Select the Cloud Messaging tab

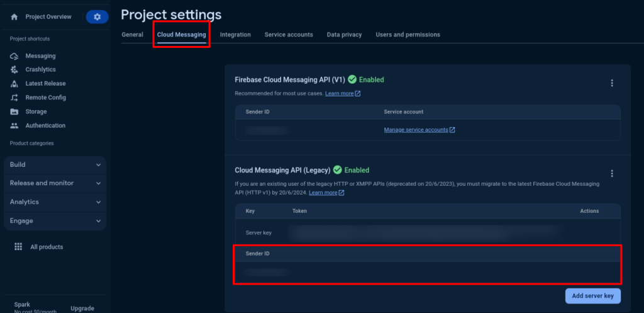coord(182,35)
